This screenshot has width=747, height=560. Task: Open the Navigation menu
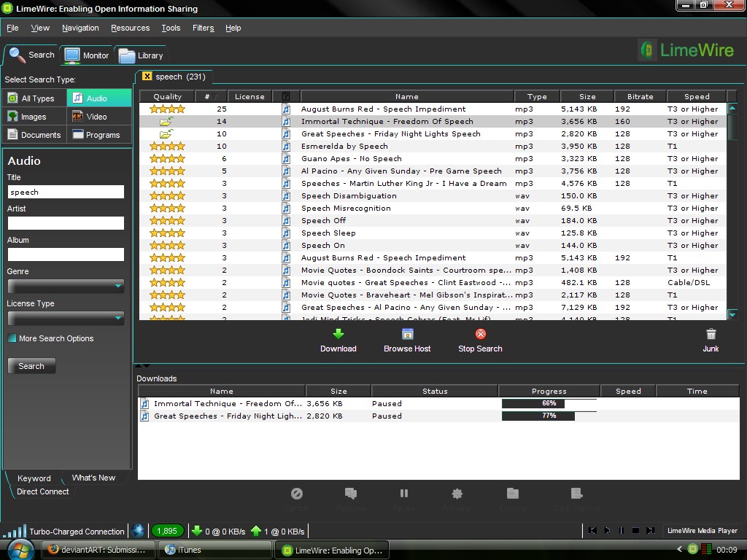click(80, 28)
